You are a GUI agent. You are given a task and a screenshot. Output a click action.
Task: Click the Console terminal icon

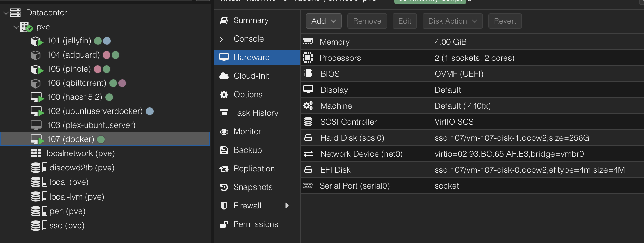(x=224, y=39)
